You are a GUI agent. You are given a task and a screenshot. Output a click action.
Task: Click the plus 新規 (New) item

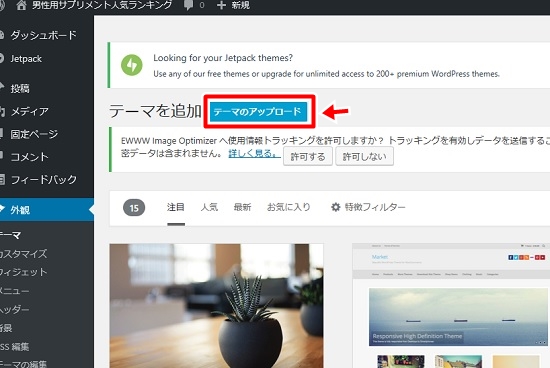point(233,5)
